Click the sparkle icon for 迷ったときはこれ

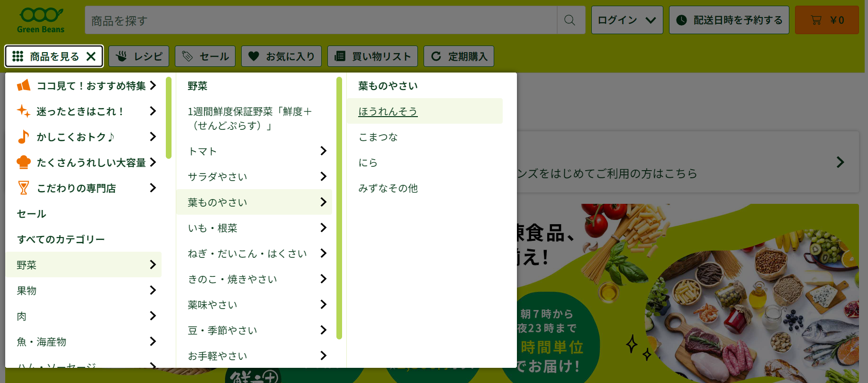tap(24, 111)
